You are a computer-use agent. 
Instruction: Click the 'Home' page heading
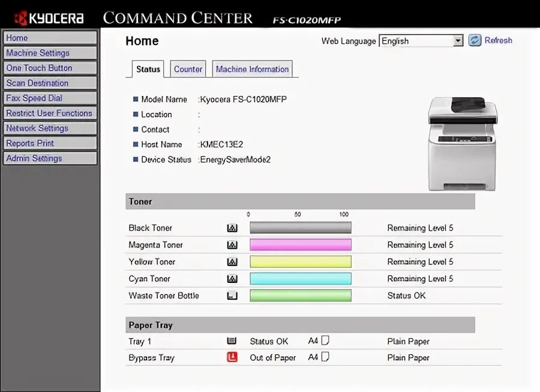[x=142, y=41]
